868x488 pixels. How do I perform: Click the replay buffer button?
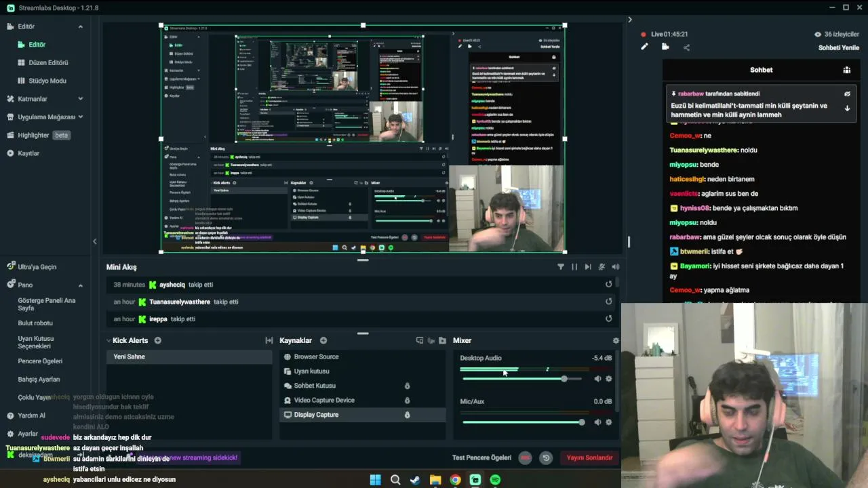(545, 457)
